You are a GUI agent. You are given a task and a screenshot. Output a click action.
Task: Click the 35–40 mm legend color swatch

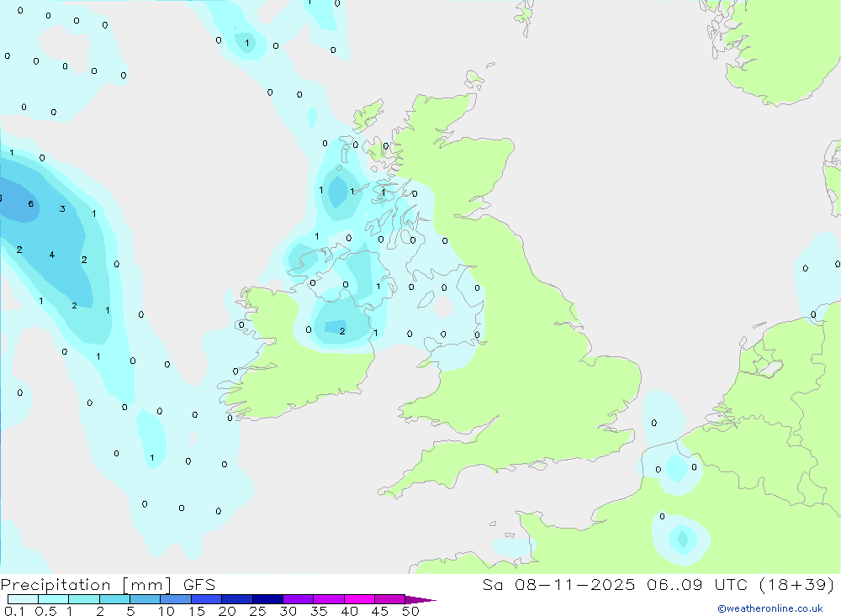pos(328,599)
